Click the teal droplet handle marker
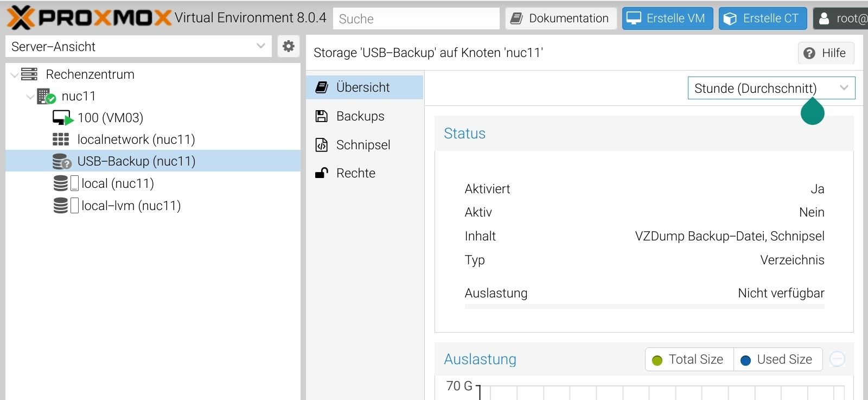Image resolution: width=868 pixels, height=400 pixels. [x=812, y=112]
